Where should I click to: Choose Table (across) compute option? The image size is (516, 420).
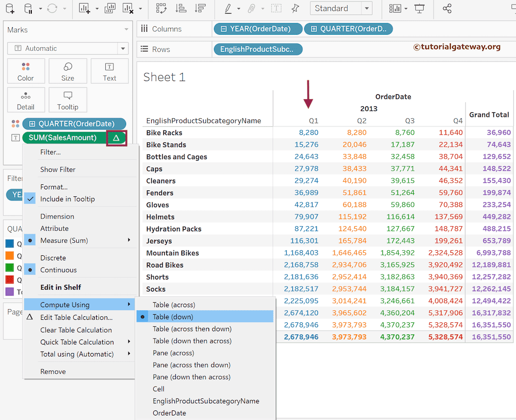pyautogui.click(x=174, y=305)
